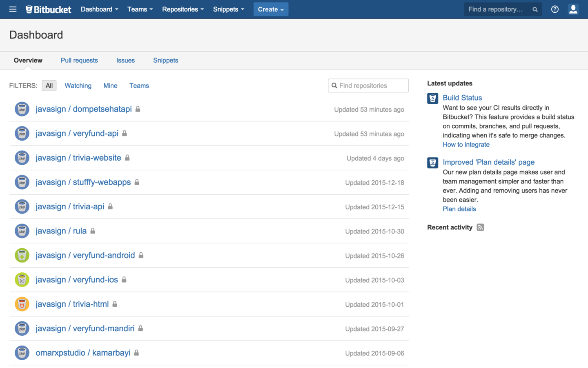Expand the Teams dropdown in top nav

pyautogui.click(x=140, y=9)
